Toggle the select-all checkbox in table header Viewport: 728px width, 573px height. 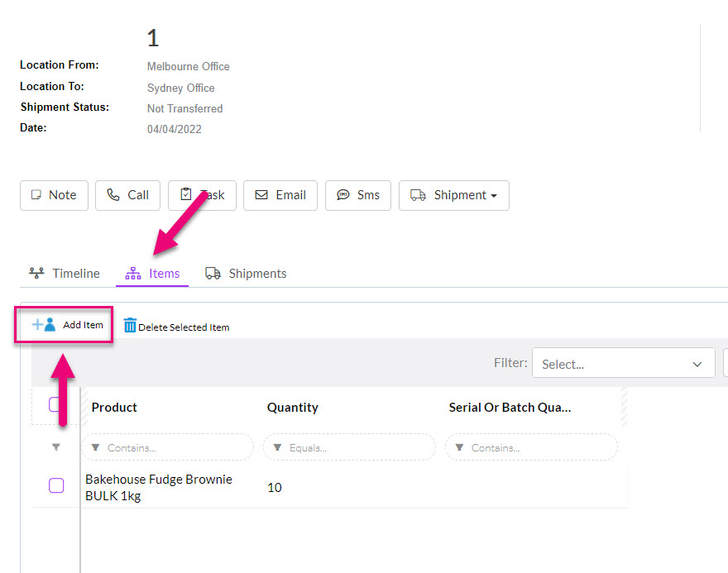(55, 404)
